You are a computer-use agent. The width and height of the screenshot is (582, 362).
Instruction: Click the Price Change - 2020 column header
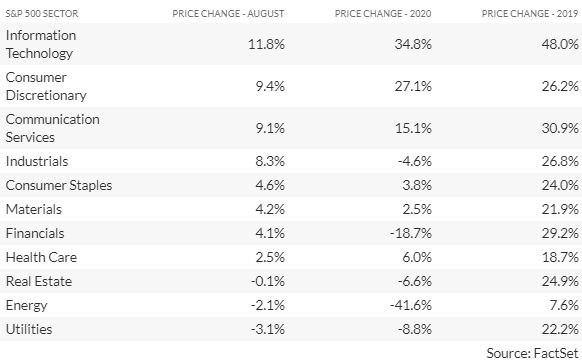pos(383,14)
